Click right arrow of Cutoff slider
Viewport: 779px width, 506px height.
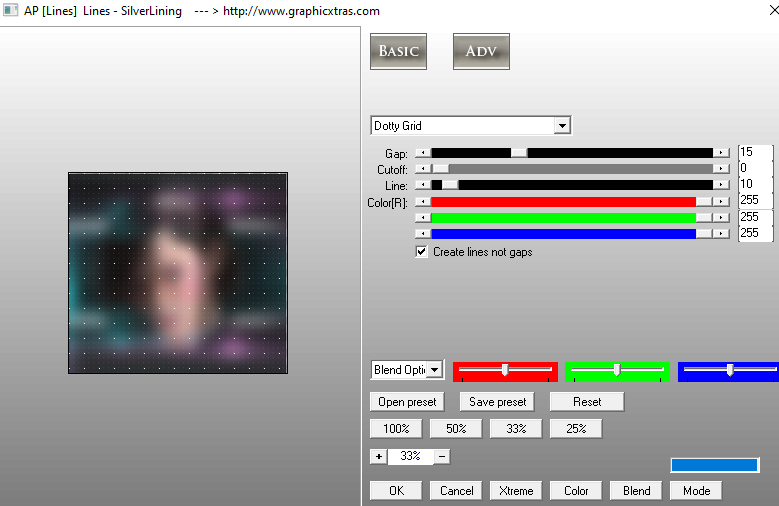(721, 169)
